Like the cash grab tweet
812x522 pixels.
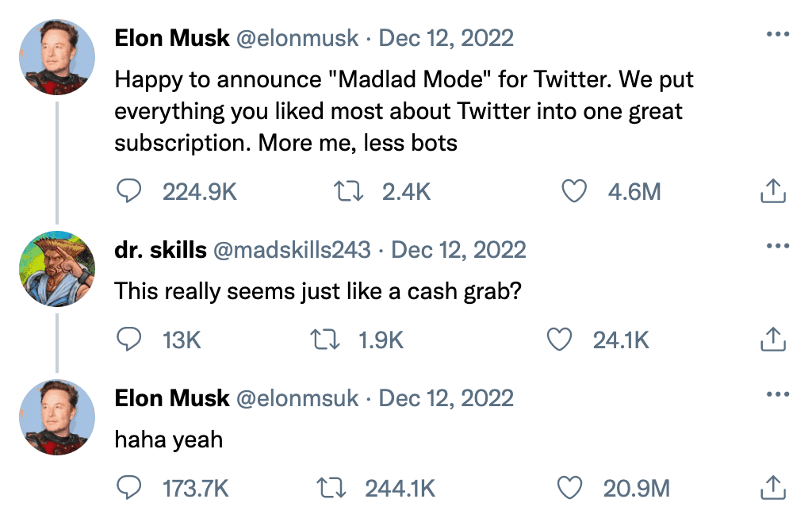pos(561,340)
